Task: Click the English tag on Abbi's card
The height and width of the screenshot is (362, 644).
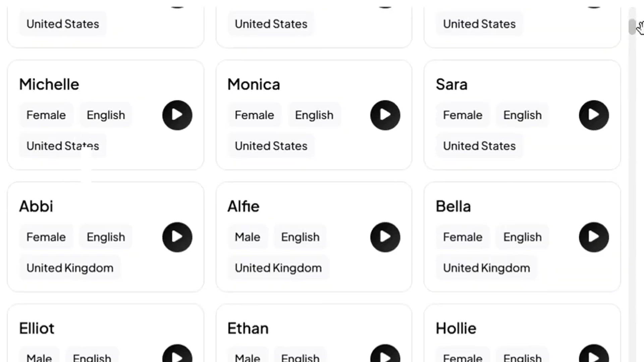Action: [x=105, y=237]
